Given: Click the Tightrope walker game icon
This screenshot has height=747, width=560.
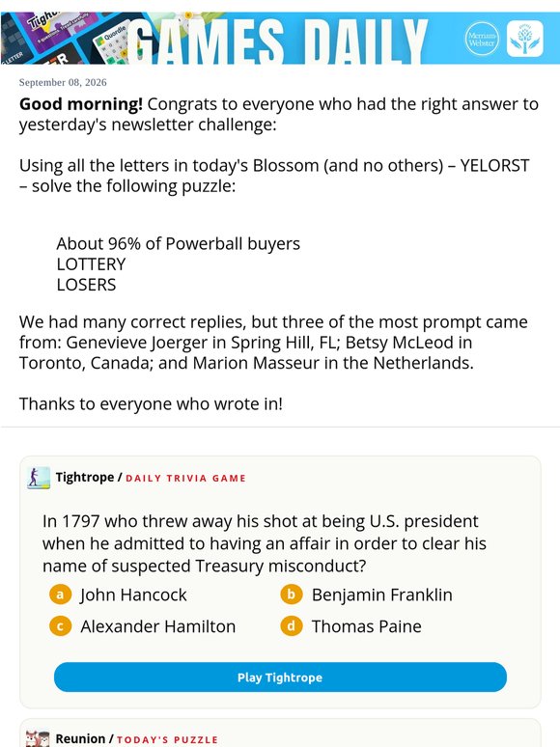Looking at the screenshot, I should tap(39, 478).
